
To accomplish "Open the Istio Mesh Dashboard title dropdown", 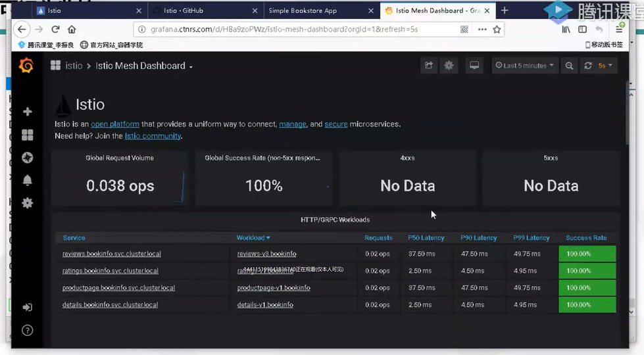I will click(x=144, y=66).
